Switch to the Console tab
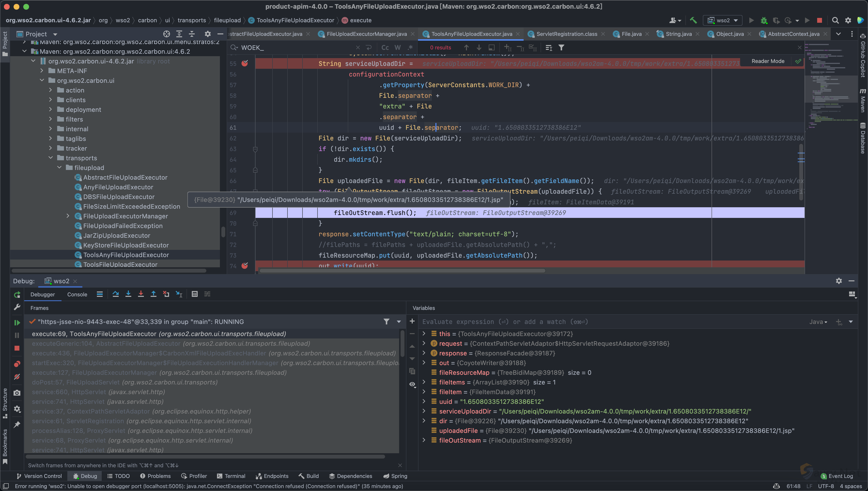 pyautogui.click(x=77, y=294)
